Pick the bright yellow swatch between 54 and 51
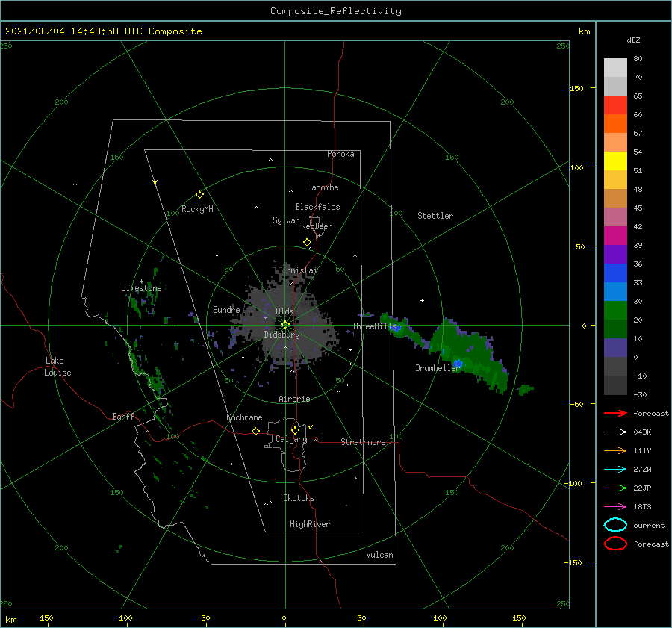The image size is (672, 628). tap(615, 161)
